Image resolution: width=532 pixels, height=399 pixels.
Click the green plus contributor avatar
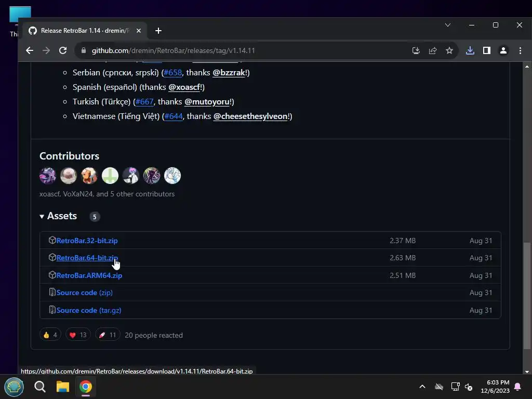pos(110,176)
